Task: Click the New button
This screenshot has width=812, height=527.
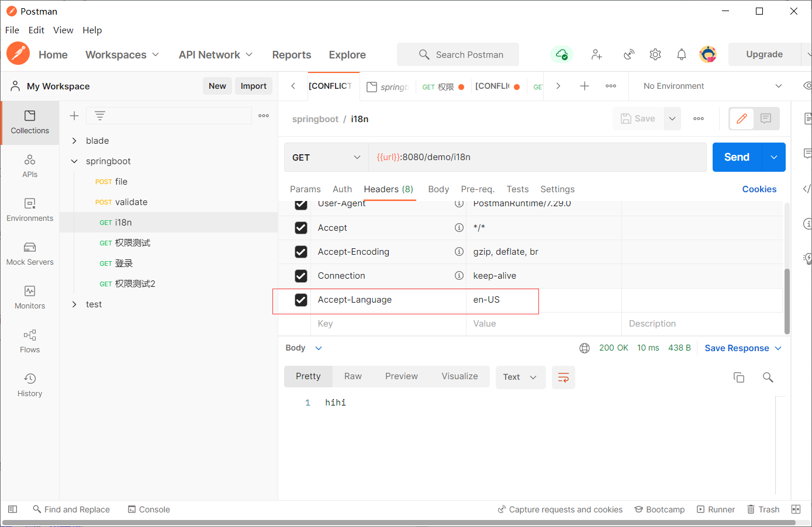Action: 217,86
